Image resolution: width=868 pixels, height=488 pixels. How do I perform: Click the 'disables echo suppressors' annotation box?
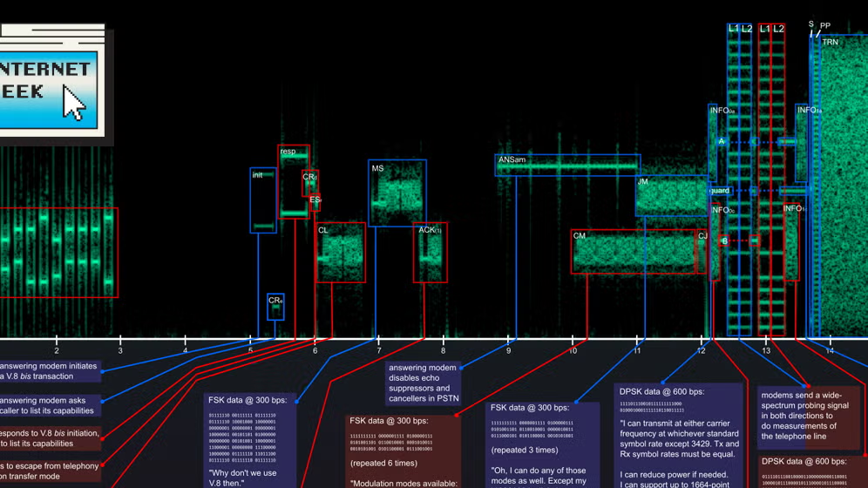[x=423, y=383]
